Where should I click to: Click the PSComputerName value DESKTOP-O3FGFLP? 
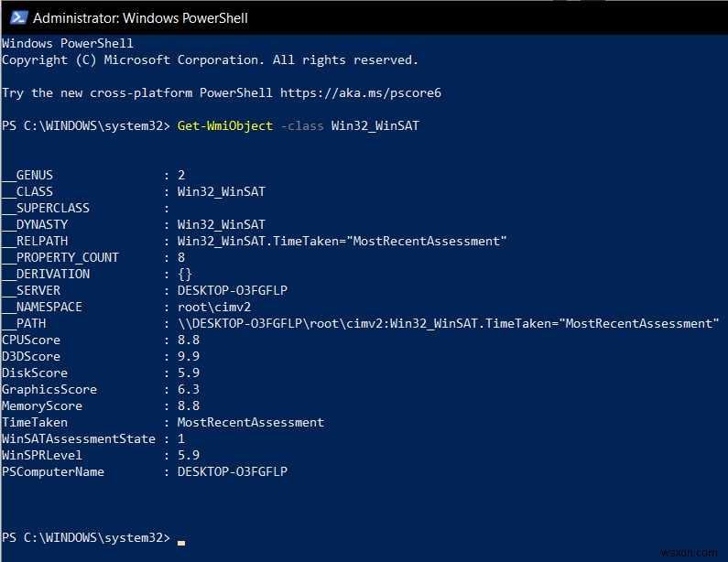pyautogui.click(x=233, y=471)
